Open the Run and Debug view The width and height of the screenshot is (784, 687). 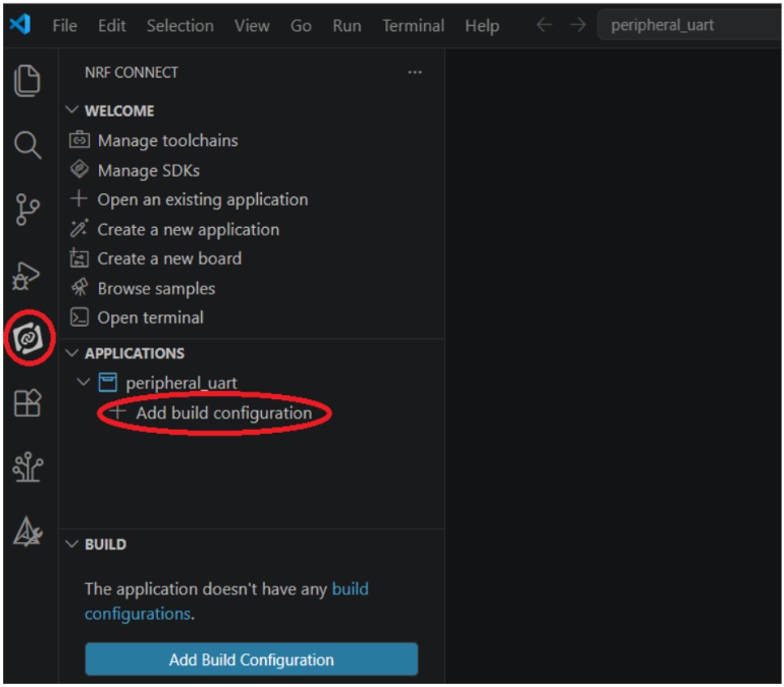25,275
